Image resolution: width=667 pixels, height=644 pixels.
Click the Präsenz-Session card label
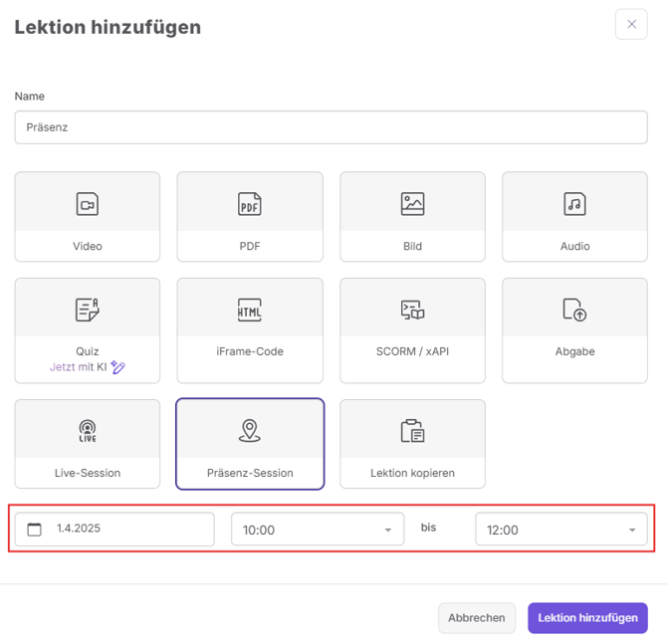(250, 473)
